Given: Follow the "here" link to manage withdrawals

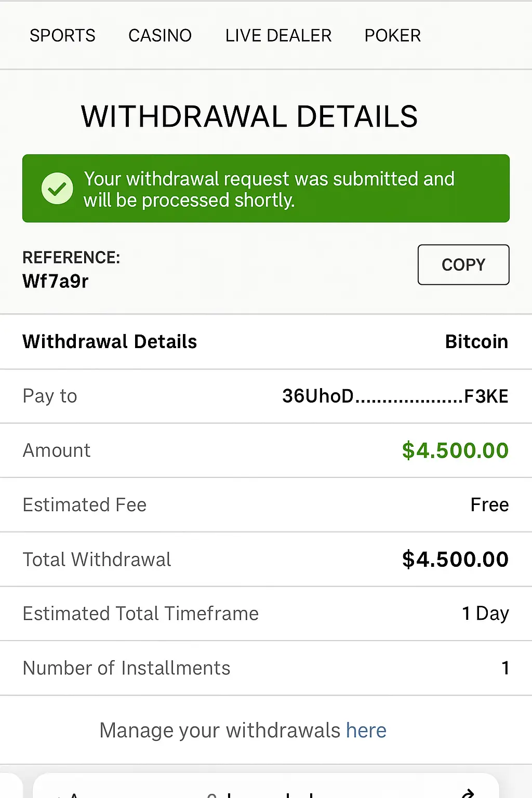Looking at the screenshot, I should [x=366, y=730].
